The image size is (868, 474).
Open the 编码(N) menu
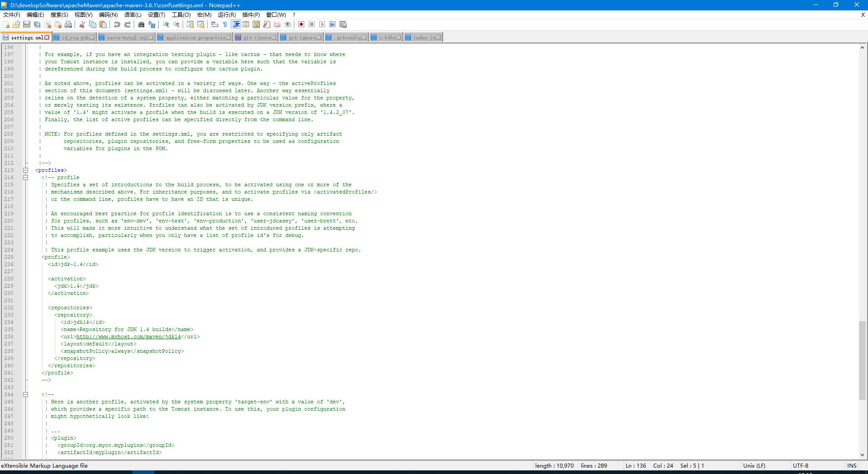108,14
